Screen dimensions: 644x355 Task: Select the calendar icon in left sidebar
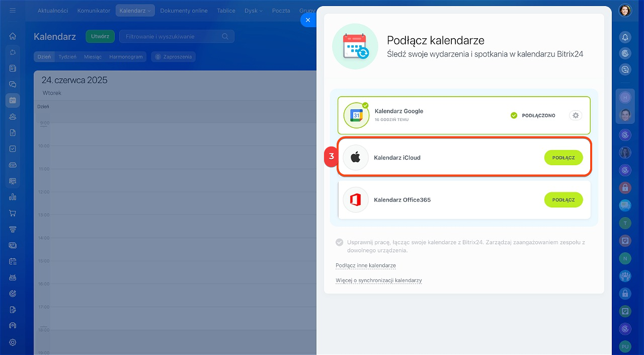click(13, 100)
